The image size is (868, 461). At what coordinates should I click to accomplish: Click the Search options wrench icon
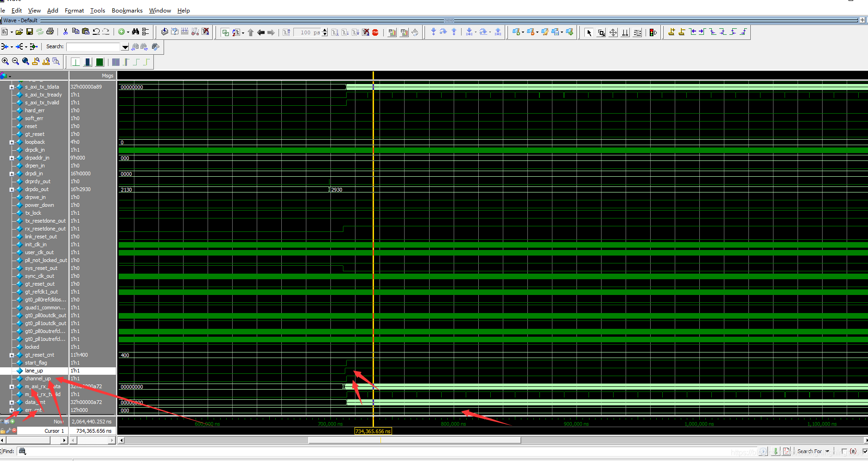[156, 47]
